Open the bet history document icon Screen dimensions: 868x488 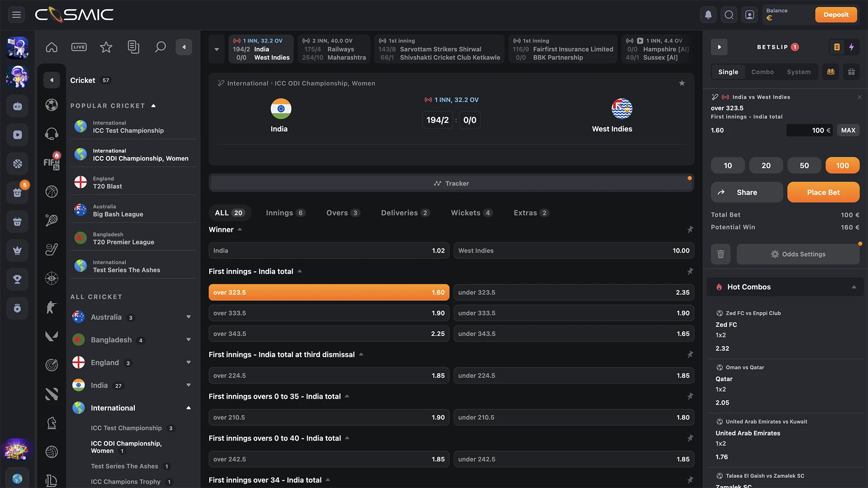(133, 47)
